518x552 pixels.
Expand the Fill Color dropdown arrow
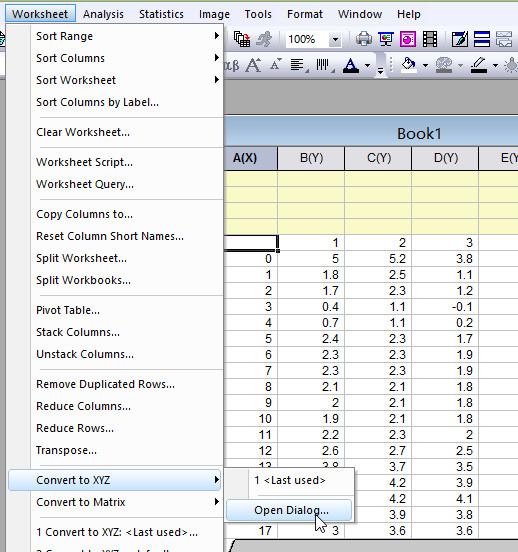[425, 65]
